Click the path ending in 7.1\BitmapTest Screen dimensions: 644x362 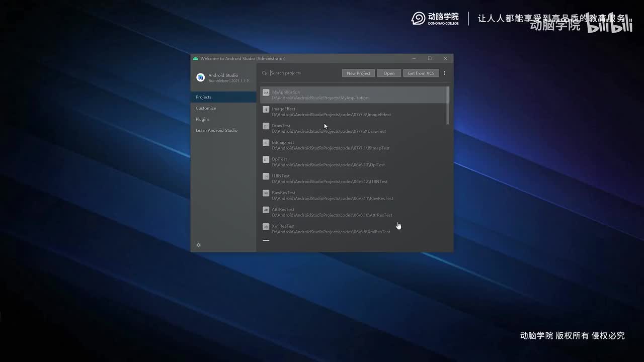[x=331, y=148]
